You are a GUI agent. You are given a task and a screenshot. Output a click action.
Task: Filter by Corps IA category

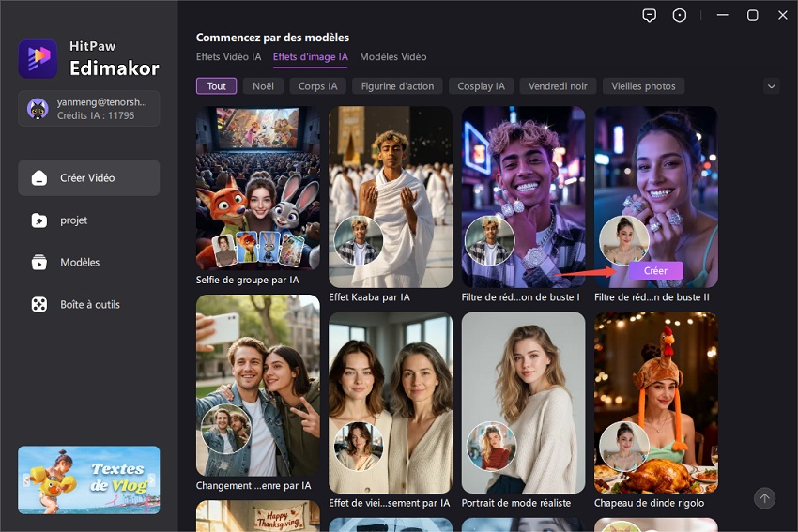317,86
